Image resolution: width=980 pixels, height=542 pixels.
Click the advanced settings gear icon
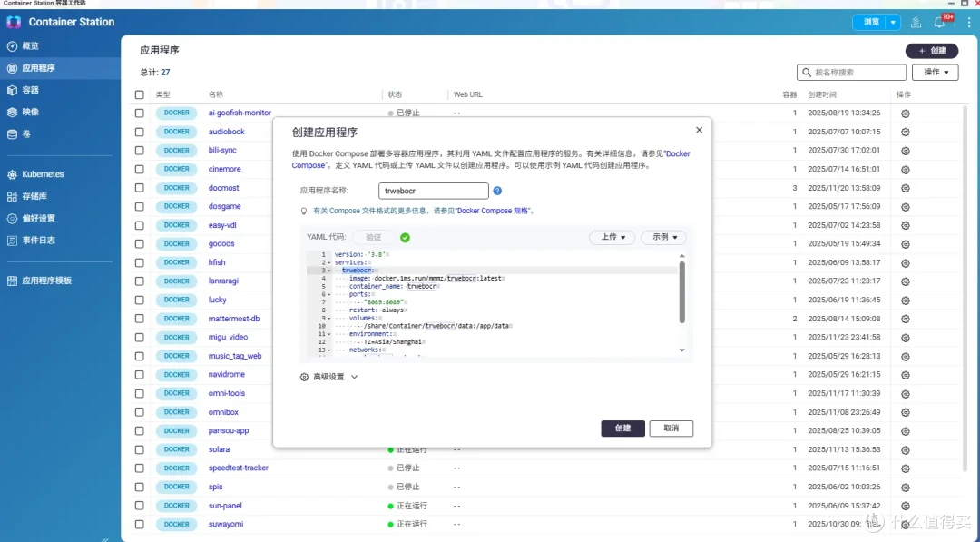(x=304, y=377)
